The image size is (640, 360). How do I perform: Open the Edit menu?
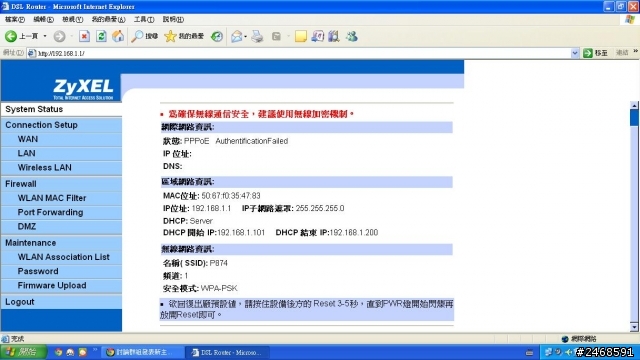(43, 19)
